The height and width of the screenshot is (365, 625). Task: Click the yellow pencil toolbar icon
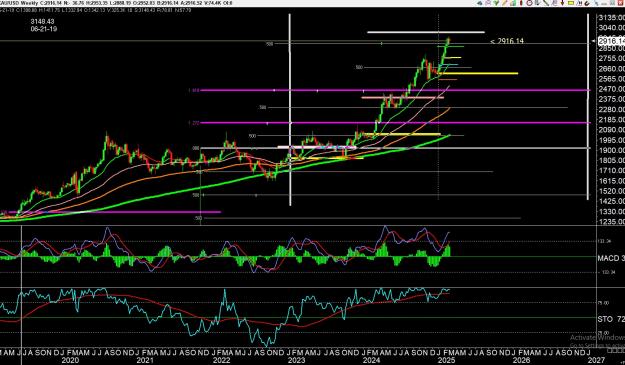[x=505, y=3]
